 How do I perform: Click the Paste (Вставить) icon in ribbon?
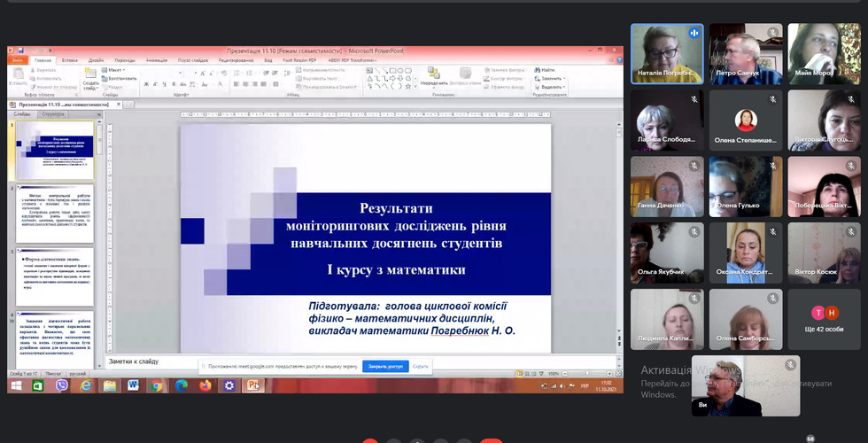tap(18, 77)
